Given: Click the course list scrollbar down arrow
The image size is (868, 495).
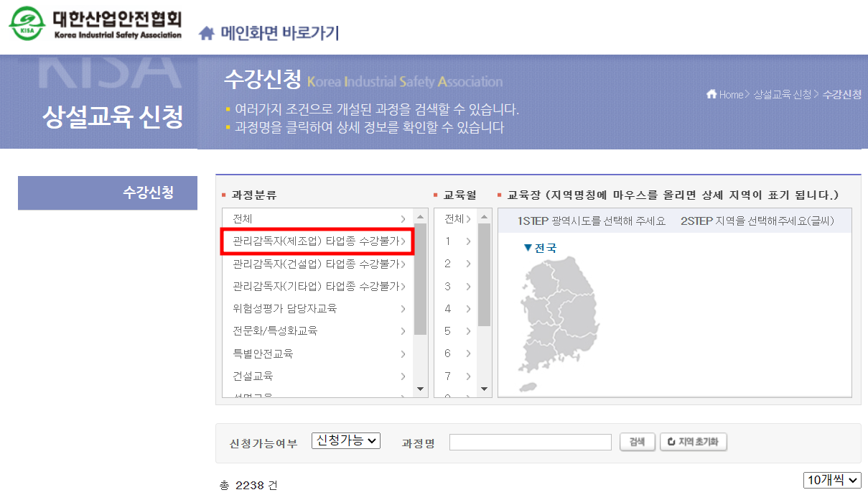Looking at the screenshot, I should pos(419,388).
